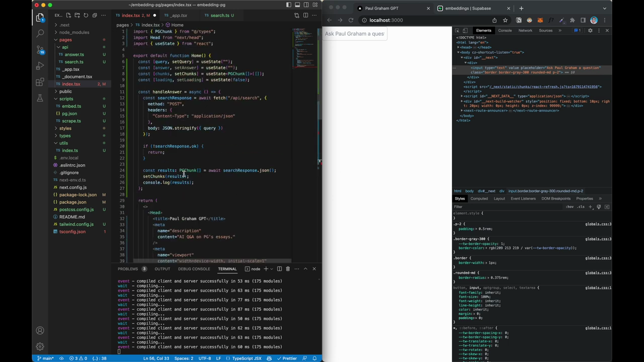This screenshot has height=362, width=644.
Task: Collapse the utils folder
Action: click(x=63, y=143)
